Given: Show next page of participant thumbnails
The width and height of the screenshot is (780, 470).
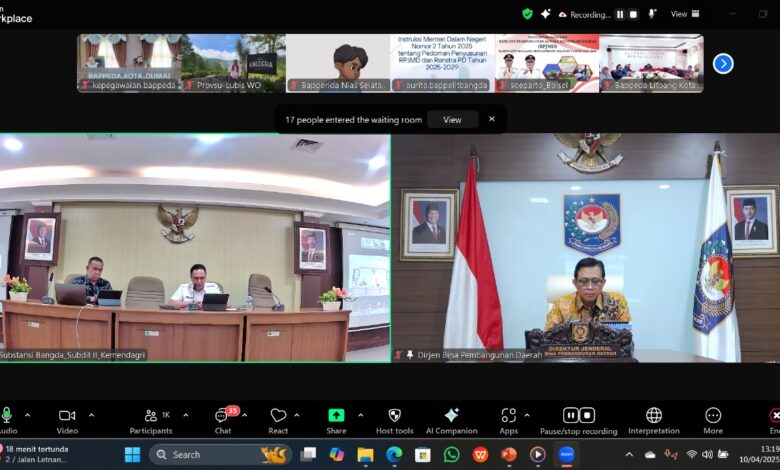Looking at the screenshot, I should [723, 64].
